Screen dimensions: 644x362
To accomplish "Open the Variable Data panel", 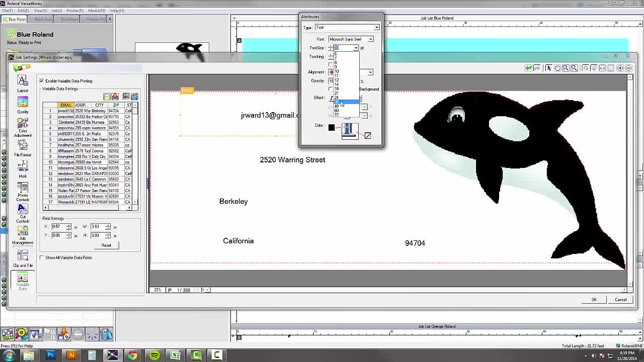I will (x=23, y=282).
